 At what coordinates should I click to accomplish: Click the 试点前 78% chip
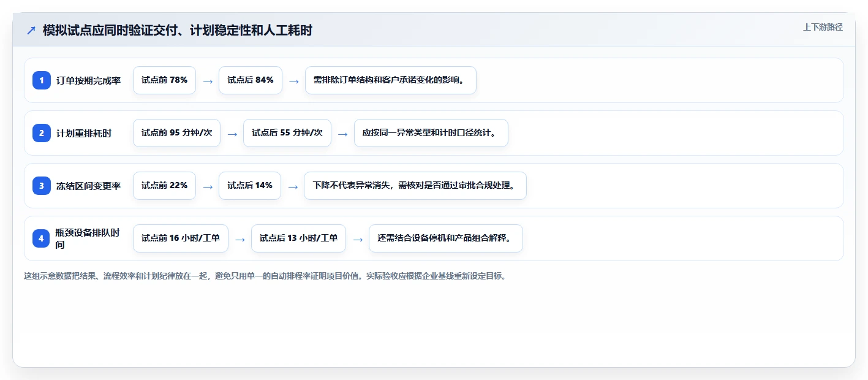(x=164, y=80)
